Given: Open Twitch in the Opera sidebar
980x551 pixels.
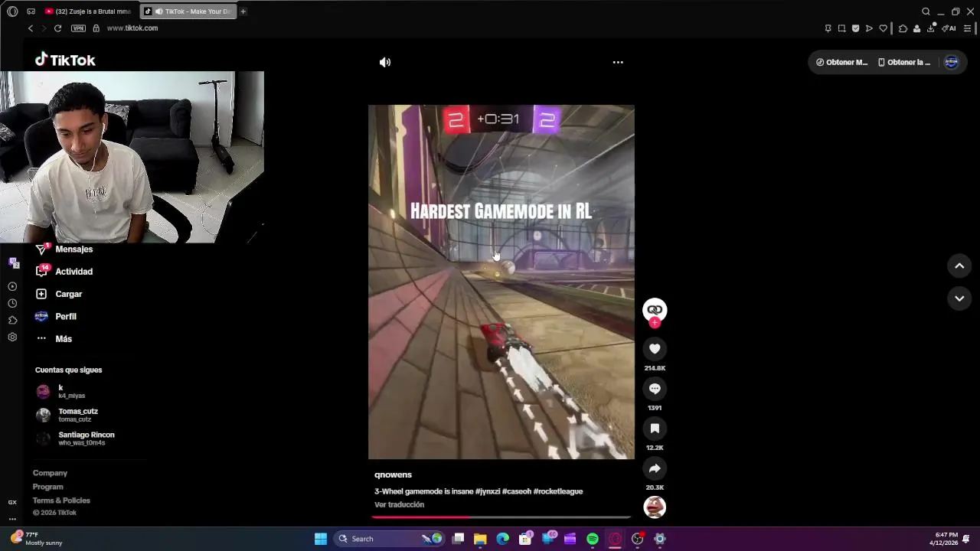Looking at the screenshot, I should coord(13,262).
